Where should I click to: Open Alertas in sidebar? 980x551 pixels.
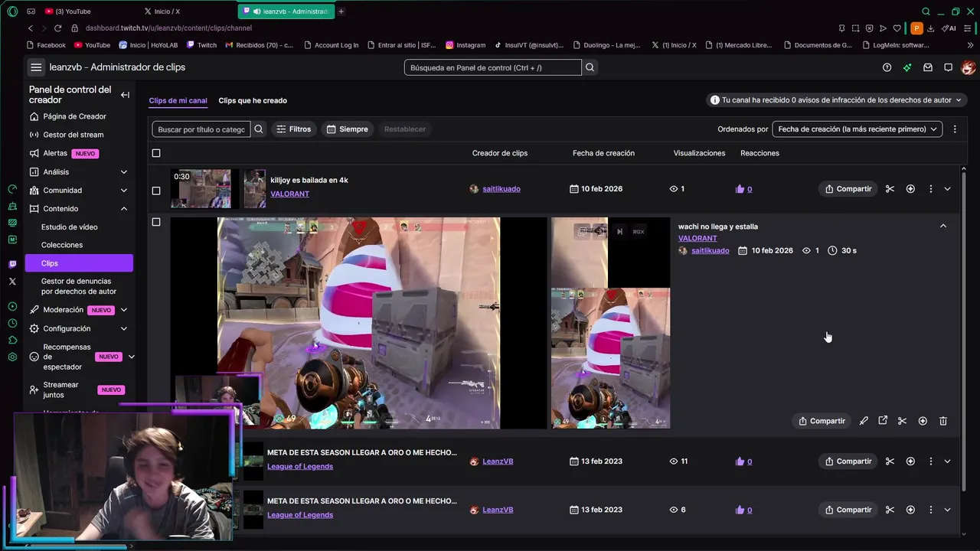tap(55, 153)
